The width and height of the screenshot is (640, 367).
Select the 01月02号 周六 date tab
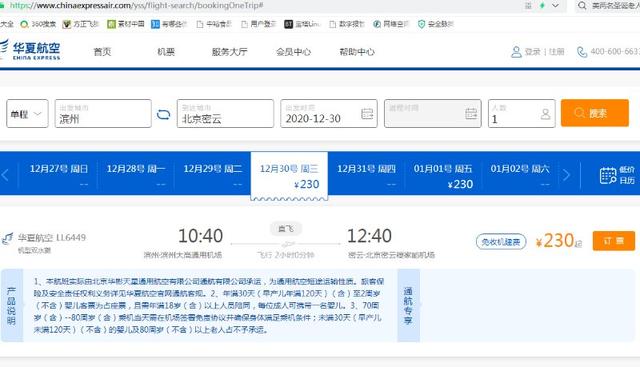tap(520, 176)
